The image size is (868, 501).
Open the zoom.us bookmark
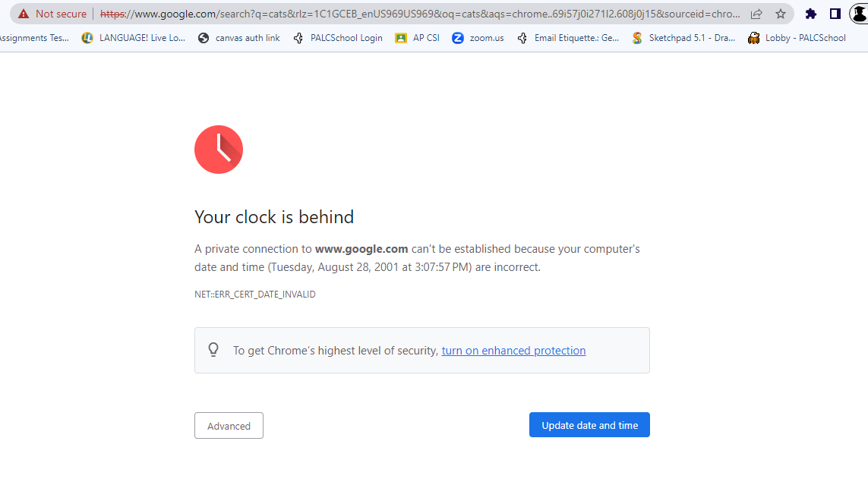478,38
